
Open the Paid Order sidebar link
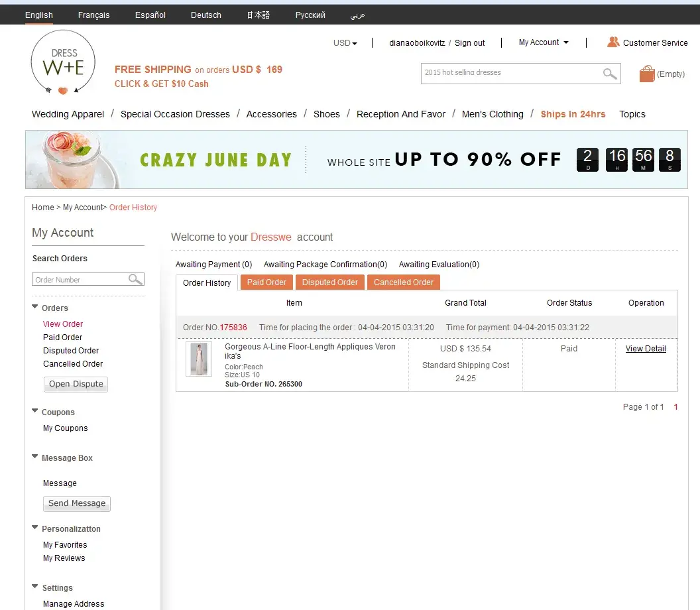62,337
